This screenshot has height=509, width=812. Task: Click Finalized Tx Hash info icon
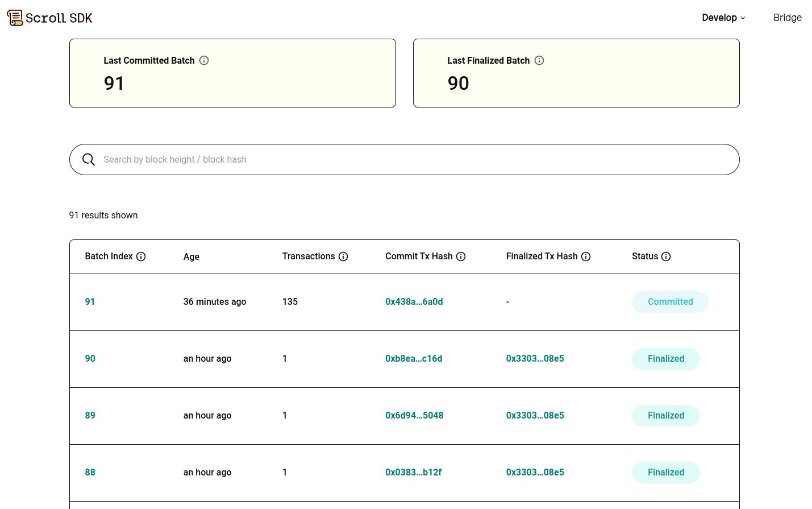tap(586, 256)
